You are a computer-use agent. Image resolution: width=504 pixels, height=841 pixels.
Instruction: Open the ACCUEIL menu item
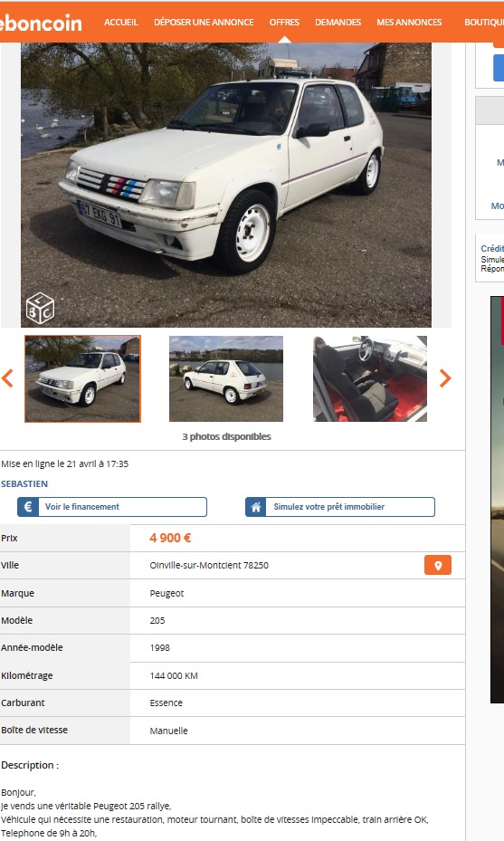(121, 23)
